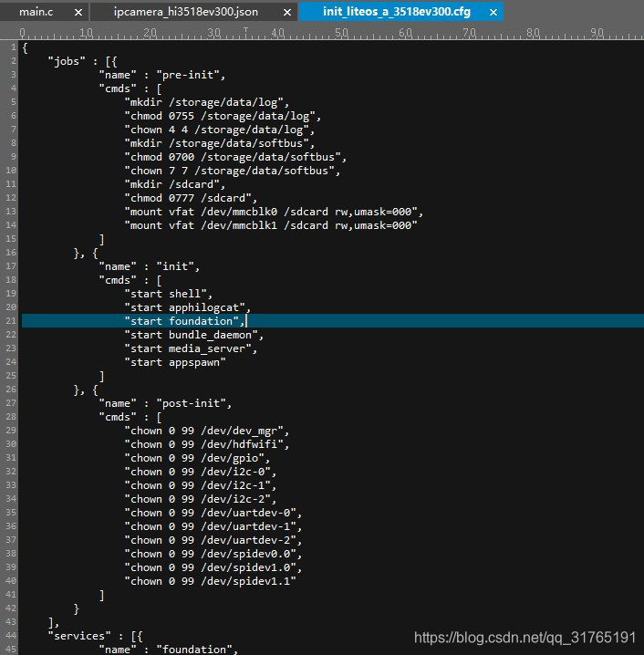Click "chmod 0755 /storage/data/log" line
Screen dimensions: 644x655
coord(223,116)
